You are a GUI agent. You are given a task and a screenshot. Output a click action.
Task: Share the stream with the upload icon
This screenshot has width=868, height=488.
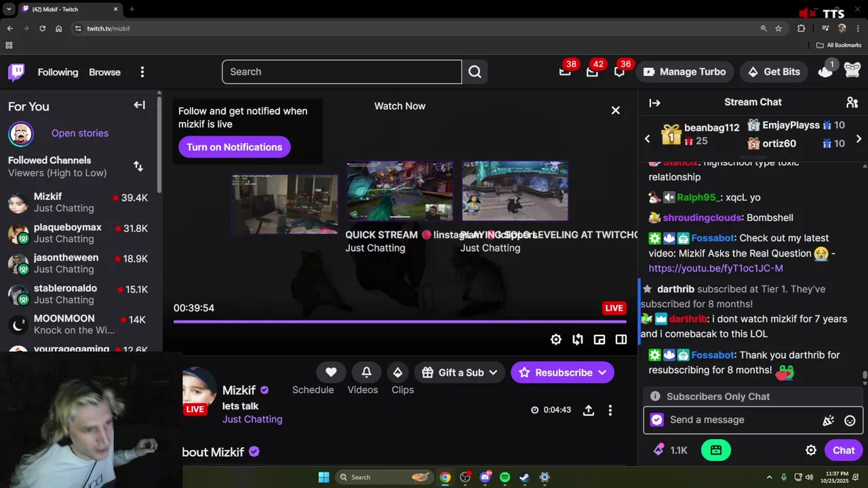(x=589, y=410)
